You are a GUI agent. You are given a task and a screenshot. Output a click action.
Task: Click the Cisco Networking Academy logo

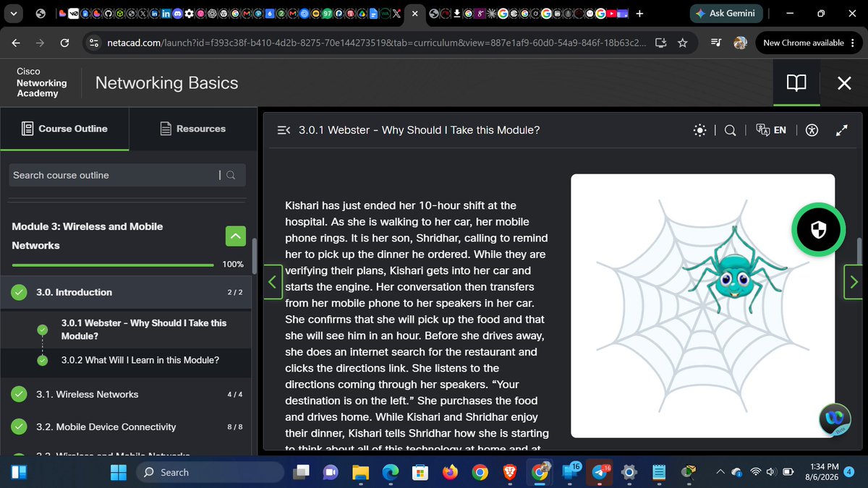point(42,82)
